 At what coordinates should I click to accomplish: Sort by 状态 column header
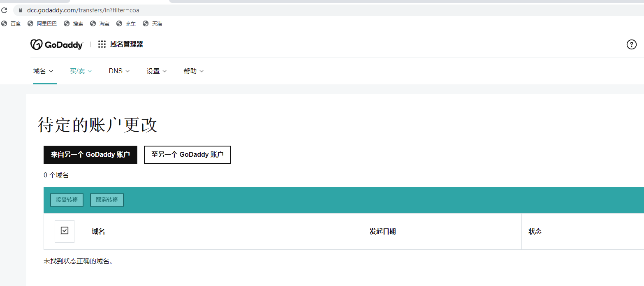point(535,231)
